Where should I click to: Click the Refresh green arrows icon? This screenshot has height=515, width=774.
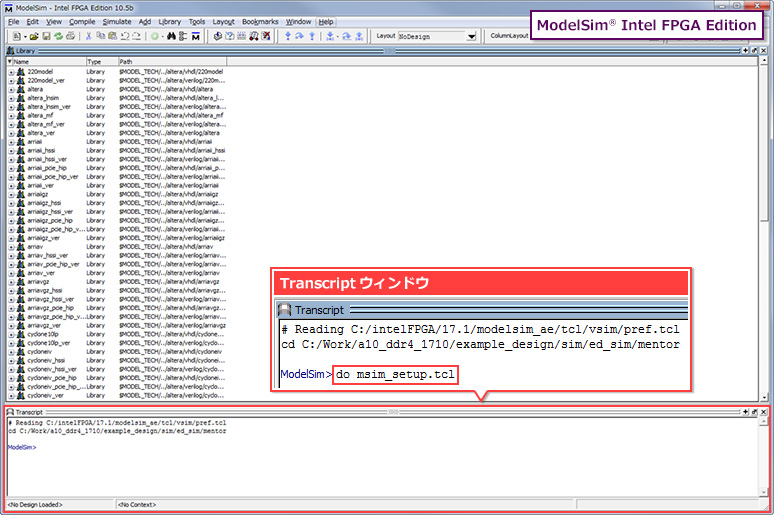(x=58, y=36)
